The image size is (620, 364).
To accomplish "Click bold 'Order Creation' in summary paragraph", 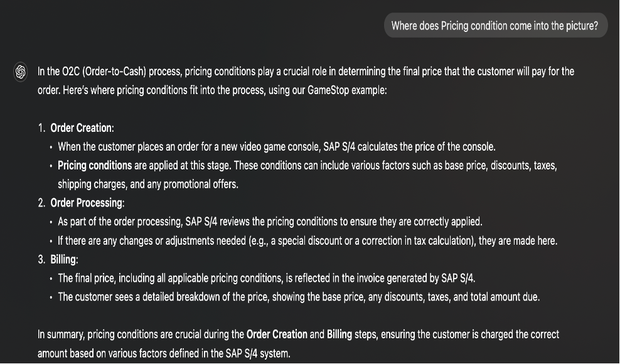I will 277,335.
